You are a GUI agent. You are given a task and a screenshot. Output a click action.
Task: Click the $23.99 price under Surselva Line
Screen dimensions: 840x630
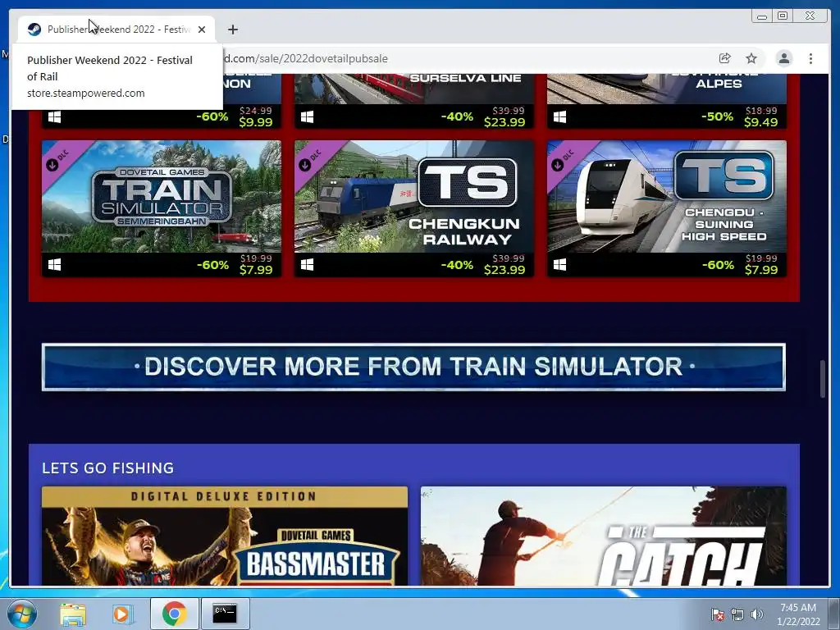pos(504,122)
